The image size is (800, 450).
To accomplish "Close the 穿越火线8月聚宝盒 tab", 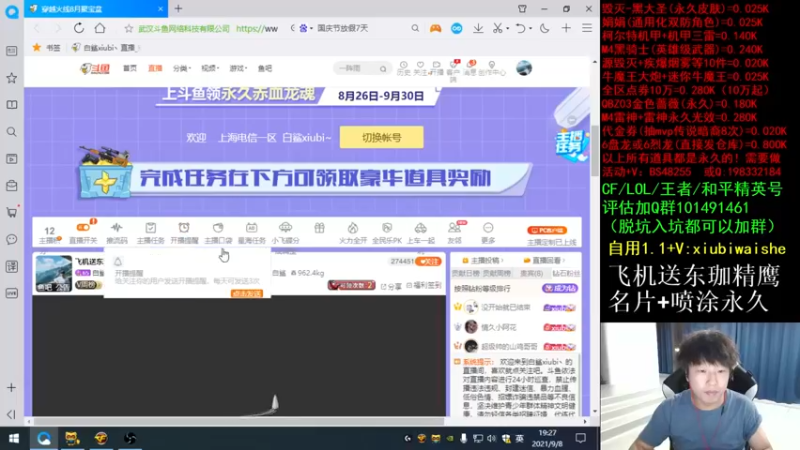I will coord(160,9).
